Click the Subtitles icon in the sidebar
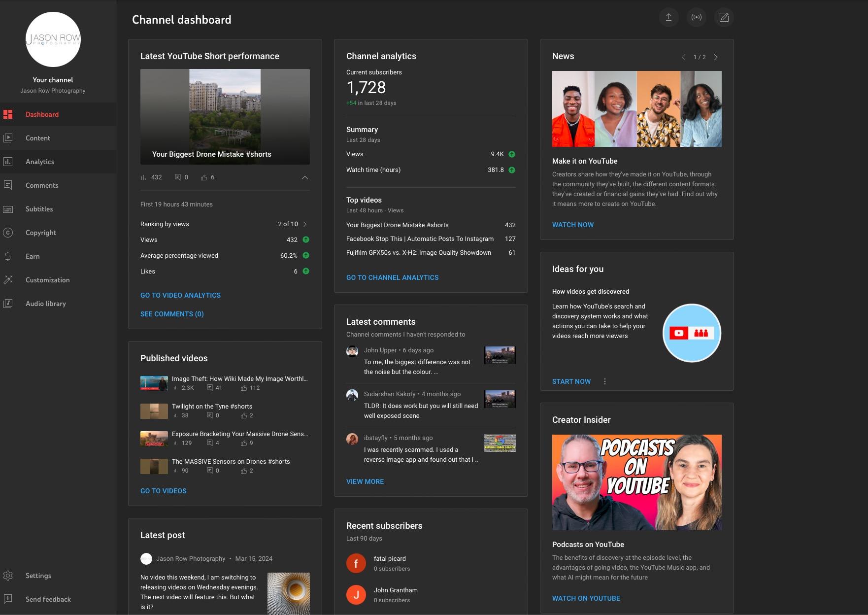The height and width of the screenshot is (615, 868). point(8,209)
